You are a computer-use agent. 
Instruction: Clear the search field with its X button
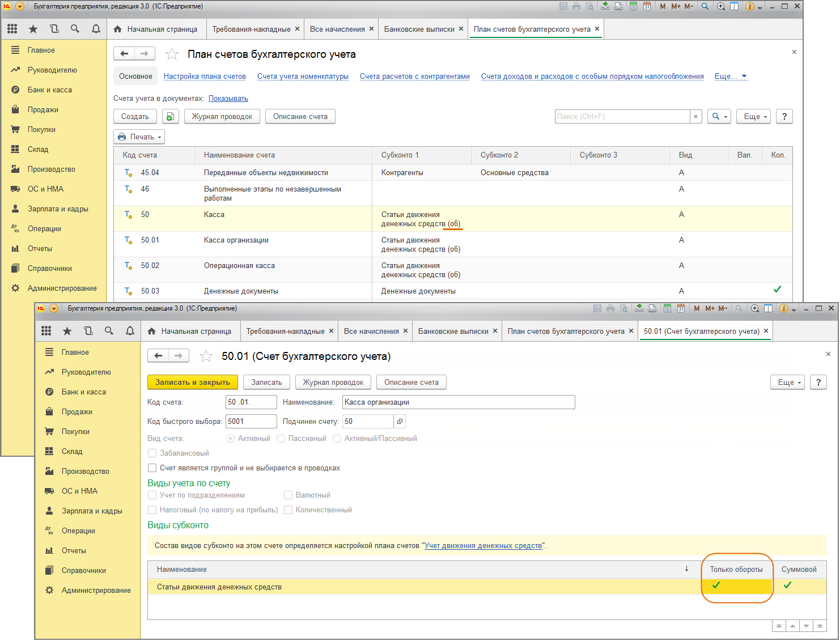(696, 116)
